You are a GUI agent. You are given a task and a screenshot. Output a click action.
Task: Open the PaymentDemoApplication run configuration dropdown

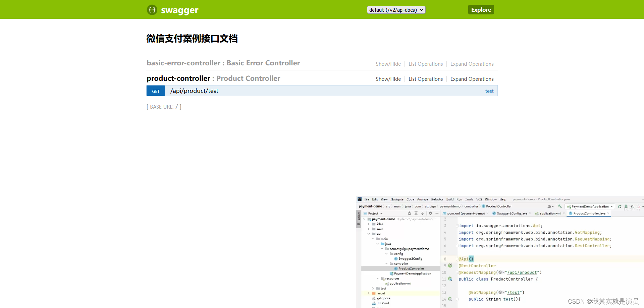point(590,206)
